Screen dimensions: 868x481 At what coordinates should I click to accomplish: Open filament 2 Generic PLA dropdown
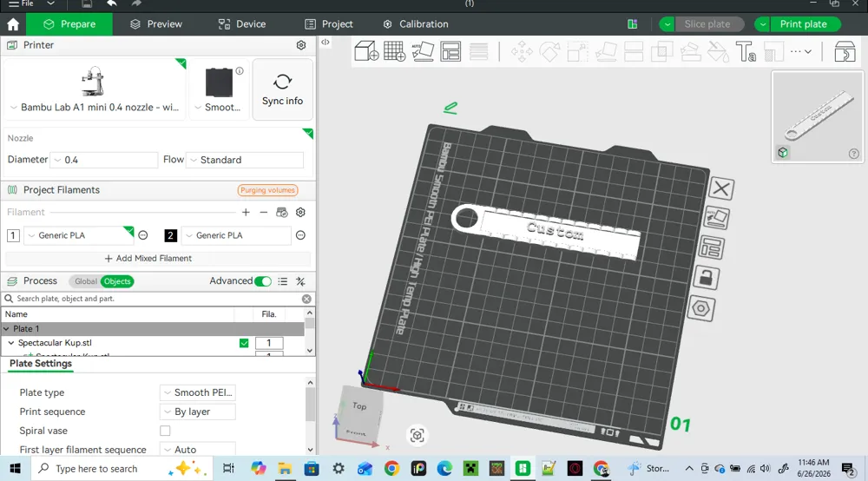(236, 235)
